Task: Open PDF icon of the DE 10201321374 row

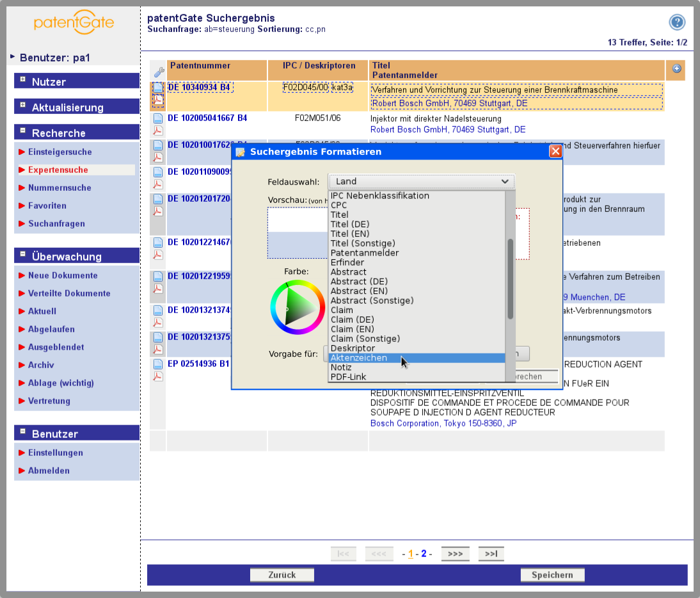Action: click(x=158, y=323)
